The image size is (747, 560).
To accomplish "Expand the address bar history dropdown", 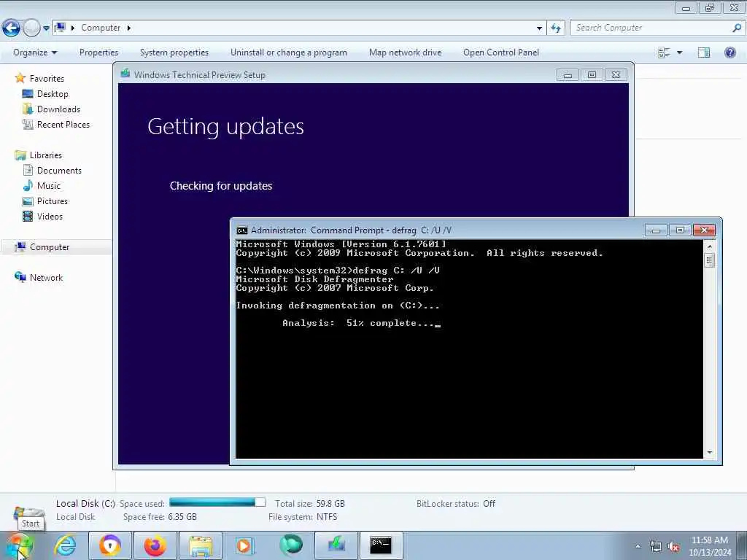I will 539,28.
